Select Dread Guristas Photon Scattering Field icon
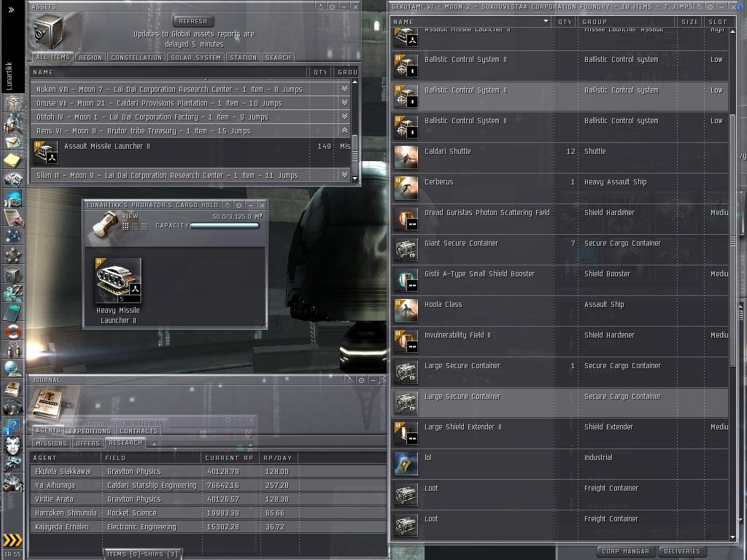 (x=406, y=219)
